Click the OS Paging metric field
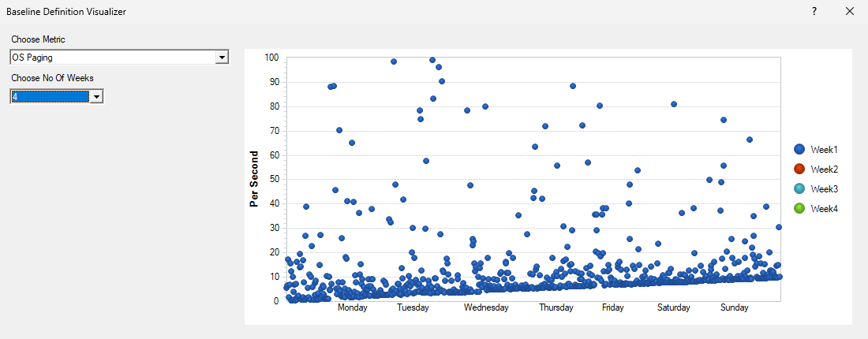This screenshot has height=339, width=868. [x=112, y=57]
